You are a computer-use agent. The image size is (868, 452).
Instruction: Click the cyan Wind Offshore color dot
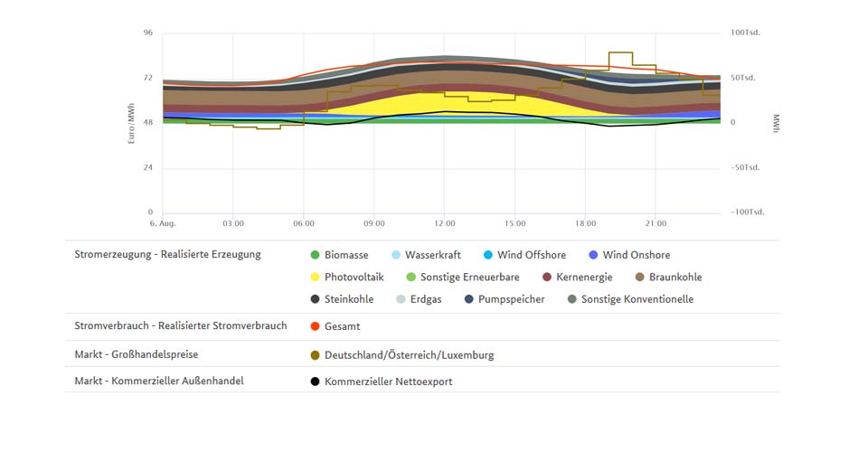(487, 255)
